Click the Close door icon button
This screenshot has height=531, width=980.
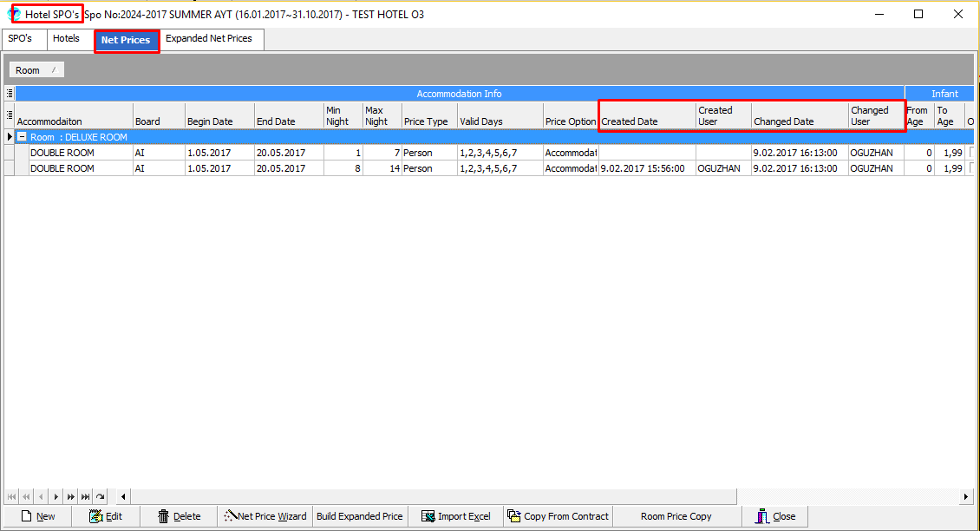[x=774, y=516]
